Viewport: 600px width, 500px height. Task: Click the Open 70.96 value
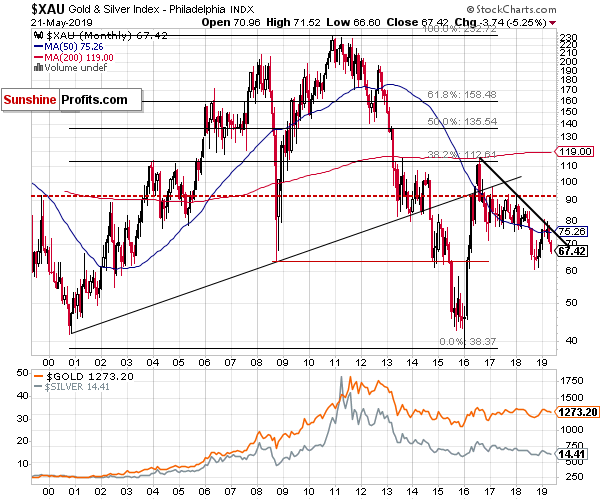click(231, 22)
